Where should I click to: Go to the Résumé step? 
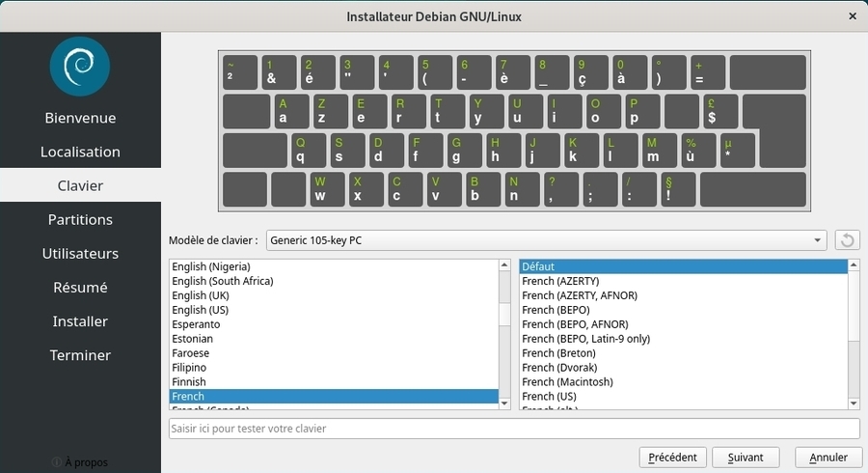click(80, 287)
